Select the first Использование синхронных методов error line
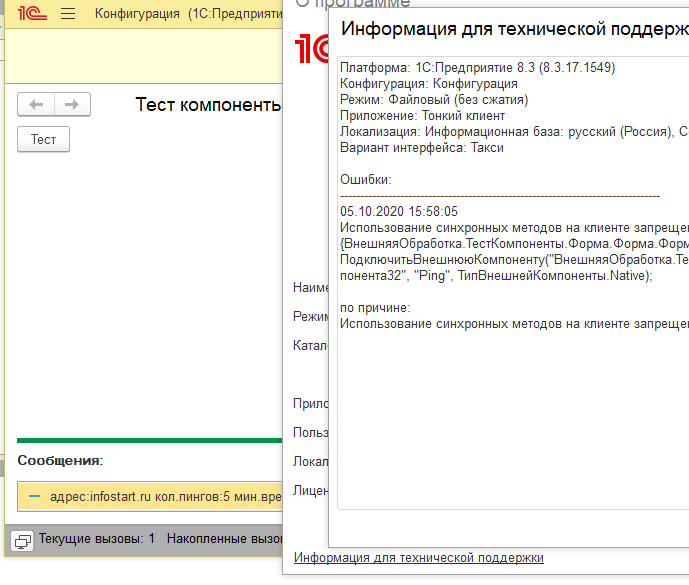 point(514,228)
